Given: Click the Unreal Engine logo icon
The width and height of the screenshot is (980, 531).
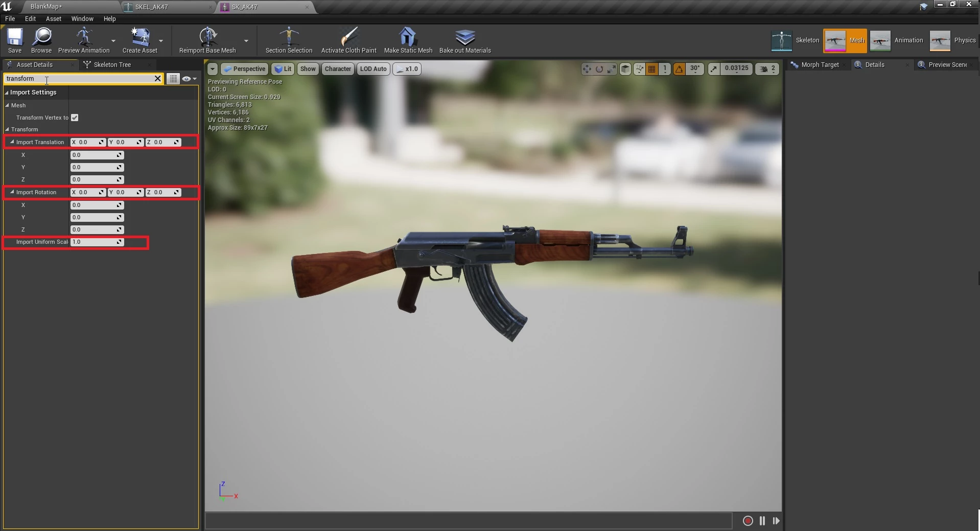Looking at the screenshot, I should coord(7,7).
